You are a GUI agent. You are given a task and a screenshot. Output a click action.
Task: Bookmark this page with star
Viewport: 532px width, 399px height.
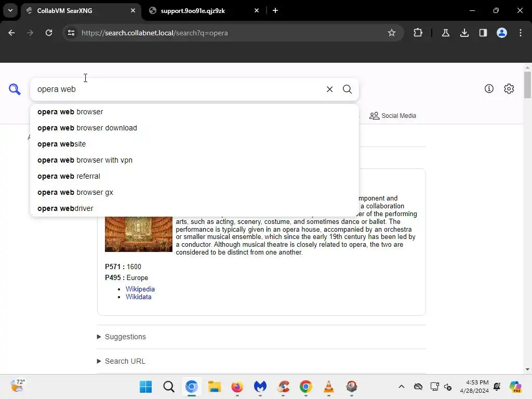[392, 33]
